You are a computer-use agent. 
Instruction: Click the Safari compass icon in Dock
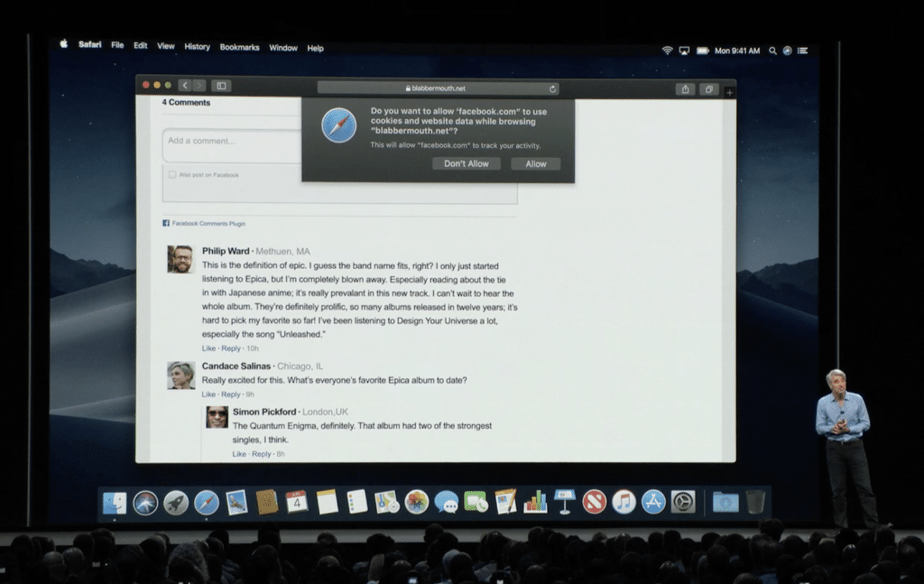click(x=207, y=503)
